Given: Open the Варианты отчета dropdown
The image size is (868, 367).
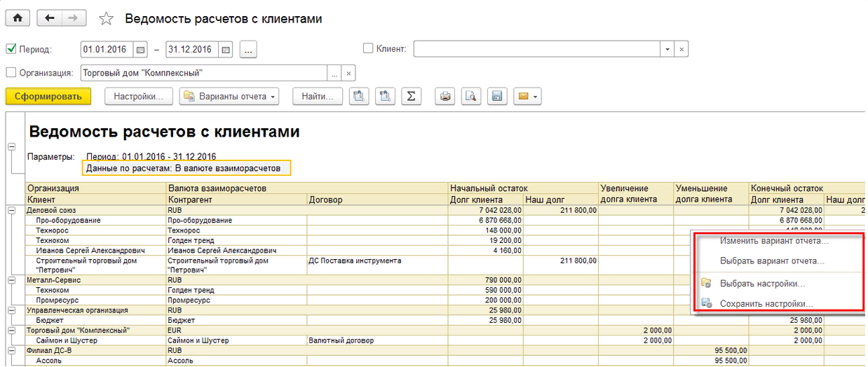Looking at the screenshot, I should (x=229, y=97).
